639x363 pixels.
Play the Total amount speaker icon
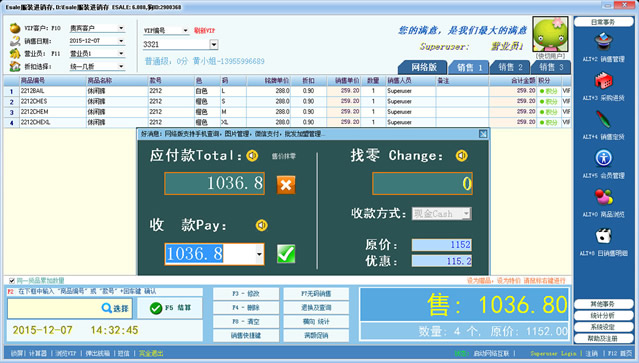pyautogui.click(x=252, y=156)
